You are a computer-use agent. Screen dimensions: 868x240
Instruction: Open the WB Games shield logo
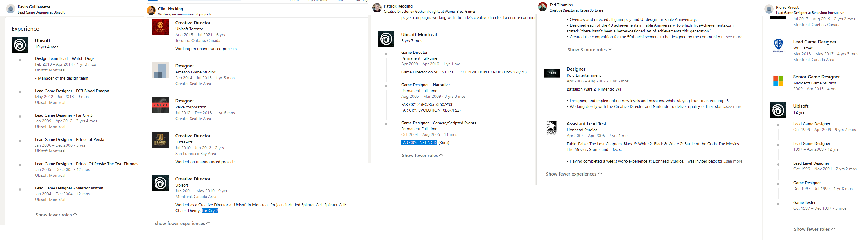point(778,46)
